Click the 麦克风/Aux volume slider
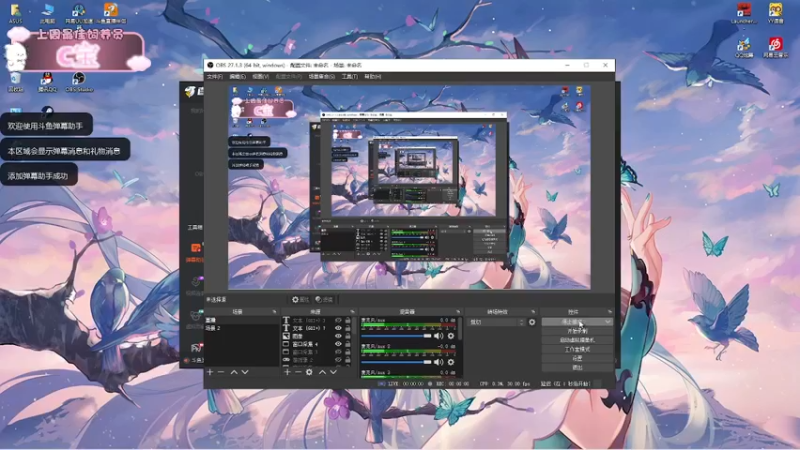800x450 pixels. coord(396,336)
